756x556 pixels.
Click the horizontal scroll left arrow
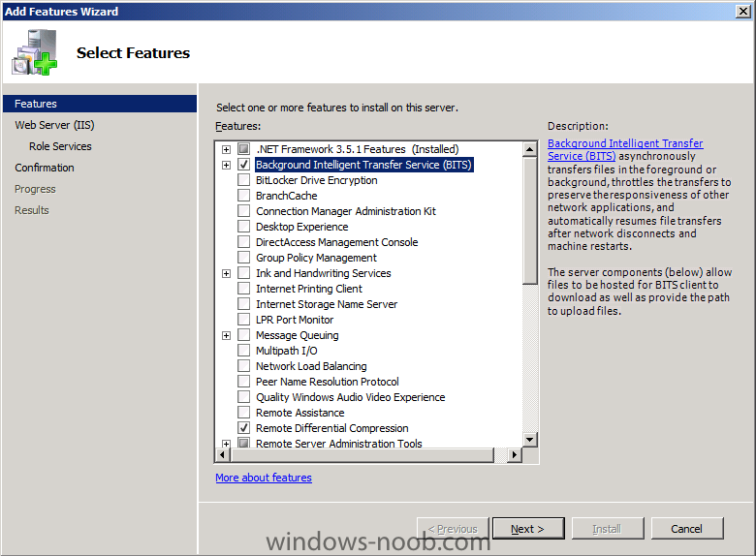[222, 454]
